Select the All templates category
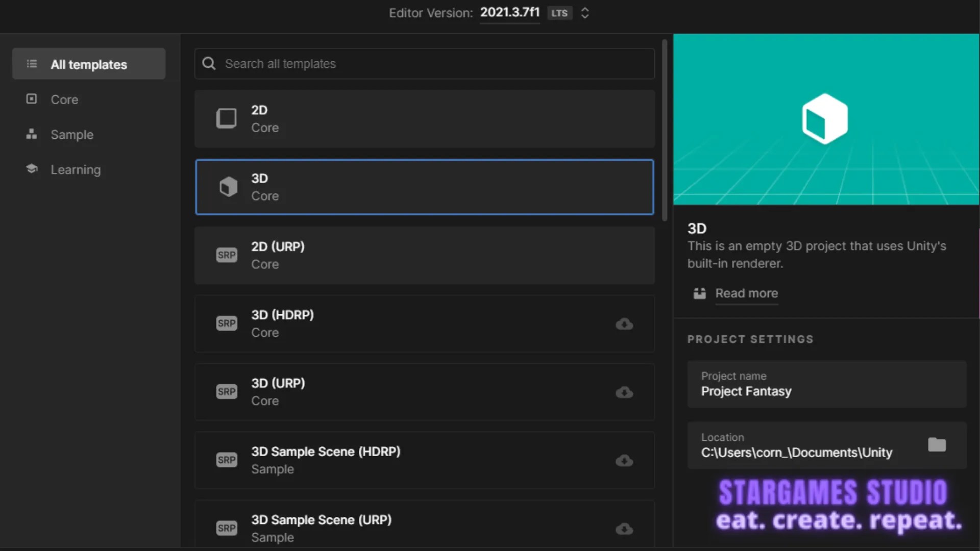980x551 pixels. [89, 64]
